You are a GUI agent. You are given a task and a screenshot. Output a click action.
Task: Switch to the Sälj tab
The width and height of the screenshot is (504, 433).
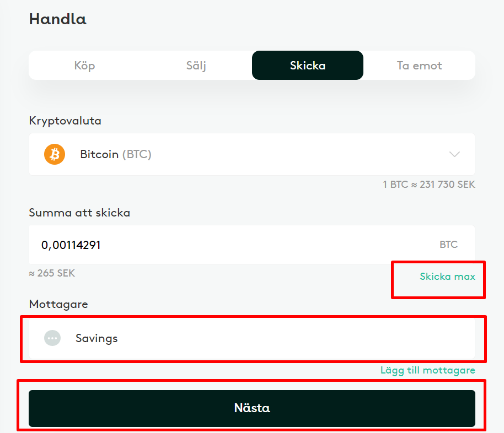pyautogui.click(x=196, y=66)
